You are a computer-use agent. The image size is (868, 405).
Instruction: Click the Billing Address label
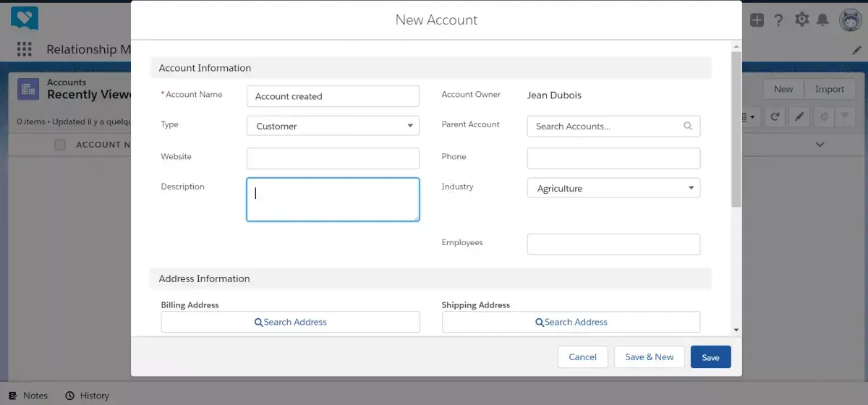pyautogui.click(x=190, y=305)
